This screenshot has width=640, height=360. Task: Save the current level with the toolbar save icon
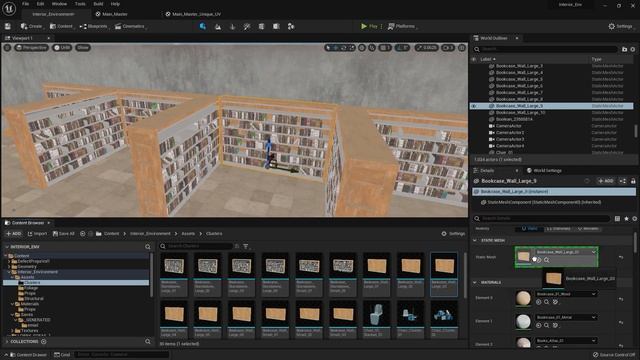pyautogui.click(x=8, y=27)
